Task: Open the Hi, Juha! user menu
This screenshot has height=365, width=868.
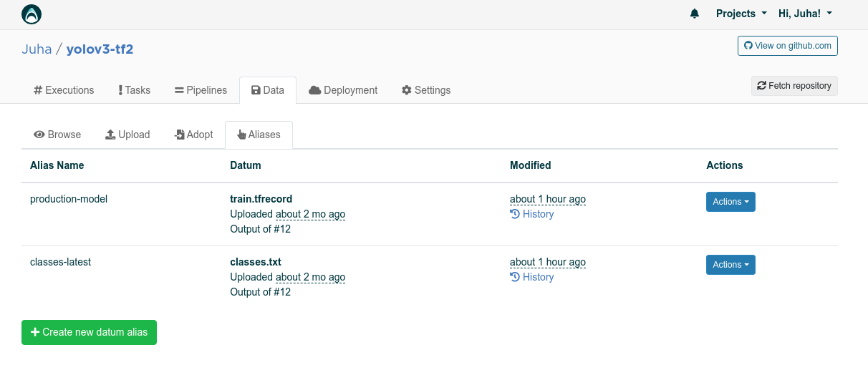Action: point(805,14)
